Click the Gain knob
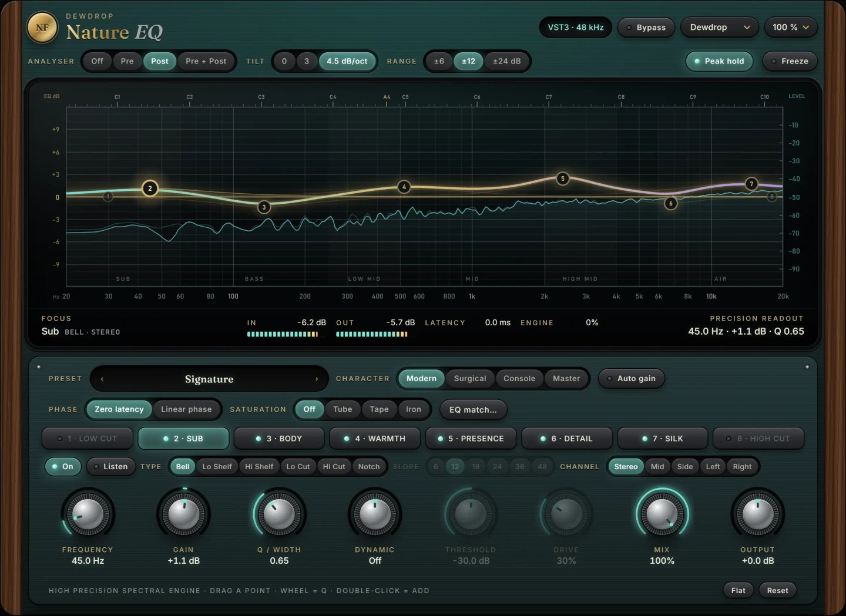This screenshot has width=846, height=616. [183, 514]
